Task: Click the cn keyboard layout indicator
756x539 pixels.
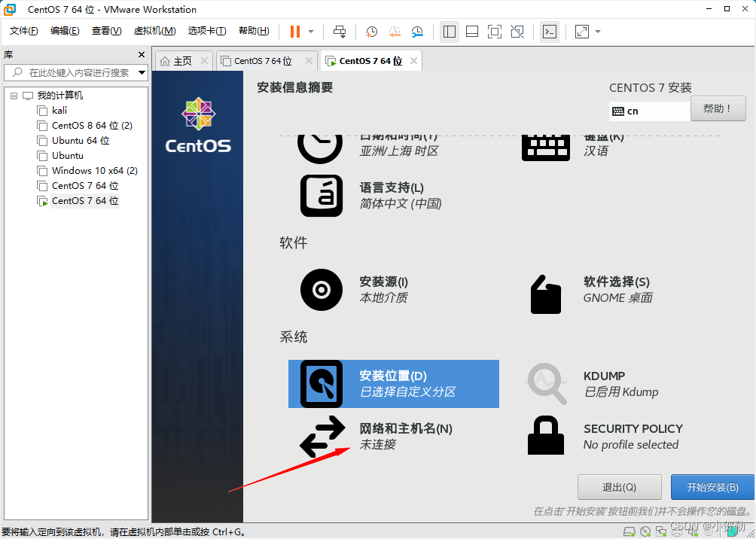Action: tap(649, 111)
